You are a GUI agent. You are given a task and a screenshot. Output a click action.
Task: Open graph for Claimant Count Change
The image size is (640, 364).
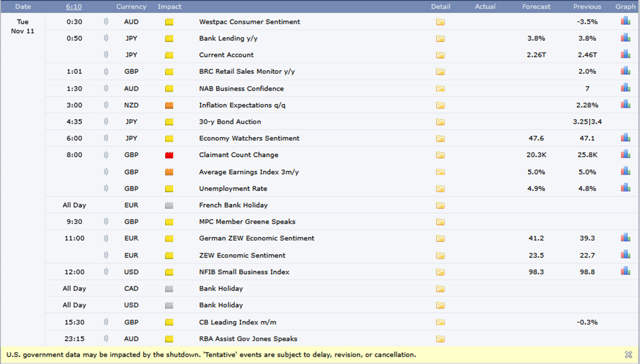coord(625,154)
